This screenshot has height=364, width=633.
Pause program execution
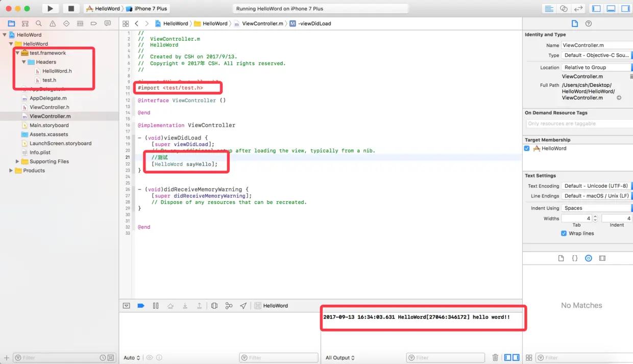(156, 306)
